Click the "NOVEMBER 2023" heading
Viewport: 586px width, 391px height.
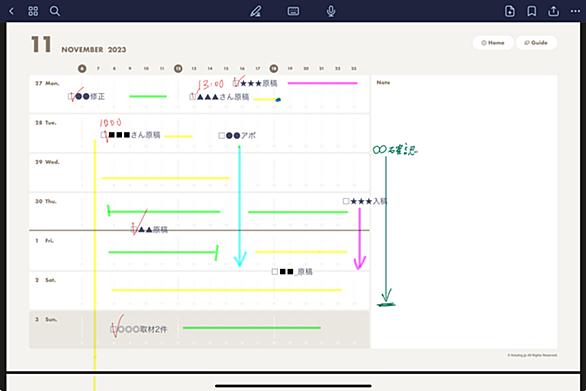(x=94, y=50)
